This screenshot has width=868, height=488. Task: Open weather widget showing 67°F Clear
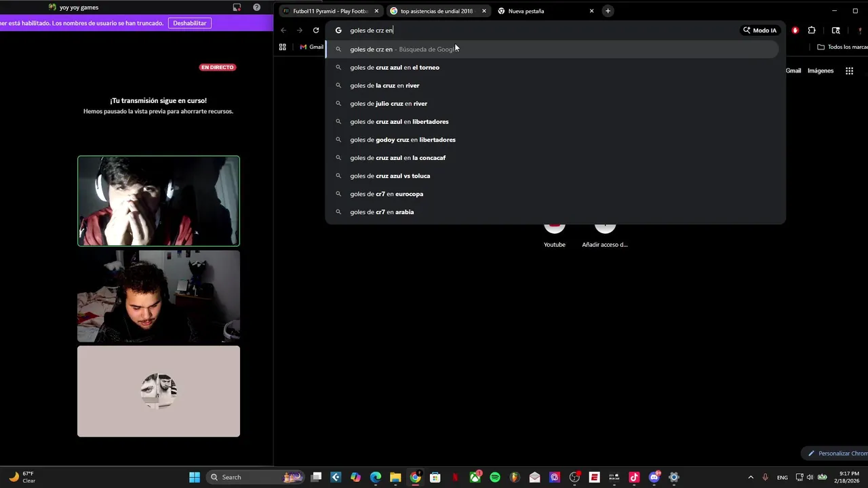pos(22,477)
